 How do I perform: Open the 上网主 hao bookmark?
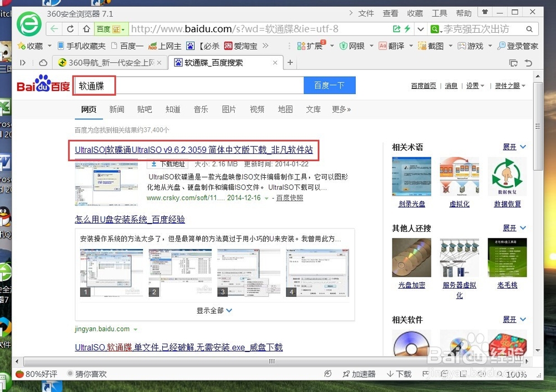click(x=165, y=46)
